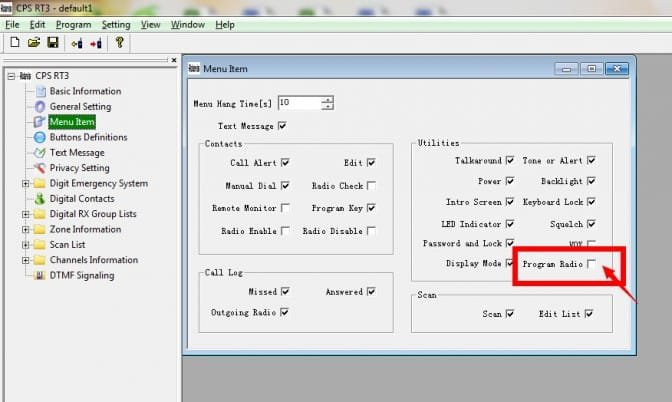Select Buttons Definitions in the tree
The width and height of the screenshot is (672, 402).
coord(88,137)
